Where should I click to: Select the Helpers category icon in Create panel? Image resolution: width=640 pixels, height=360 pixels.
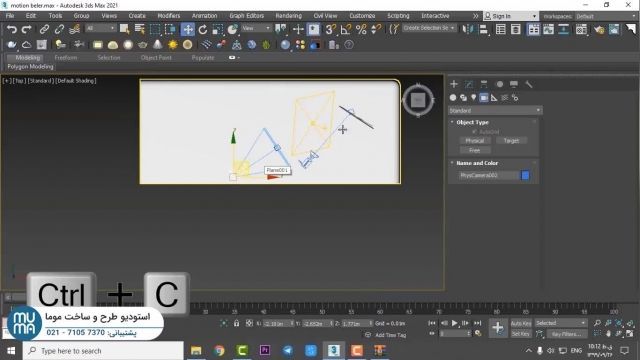[x=494, y=98]
